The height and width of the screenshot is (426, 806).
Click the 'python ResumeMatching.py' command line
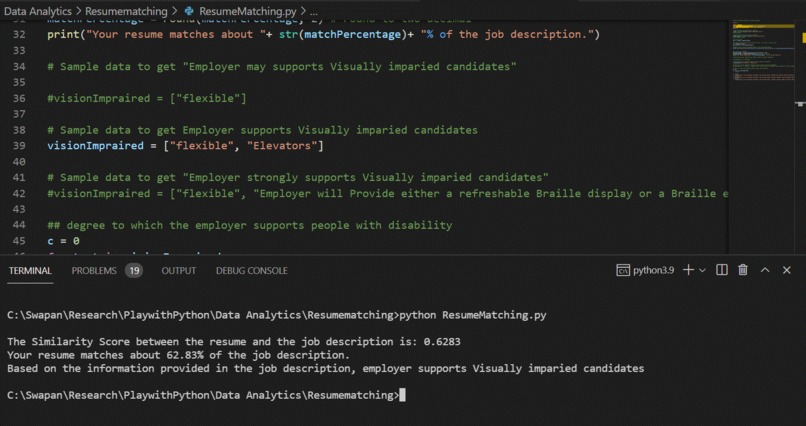473,315
